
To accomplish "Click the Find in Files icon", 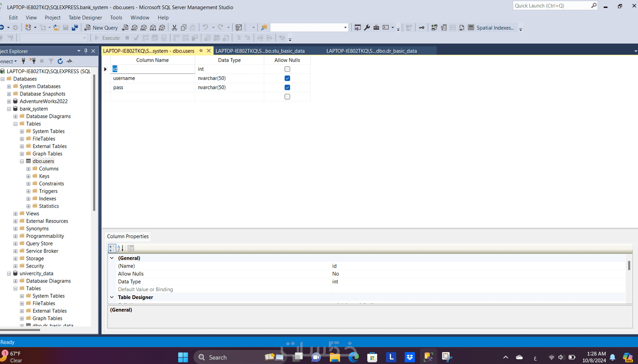I will (264, 28).
